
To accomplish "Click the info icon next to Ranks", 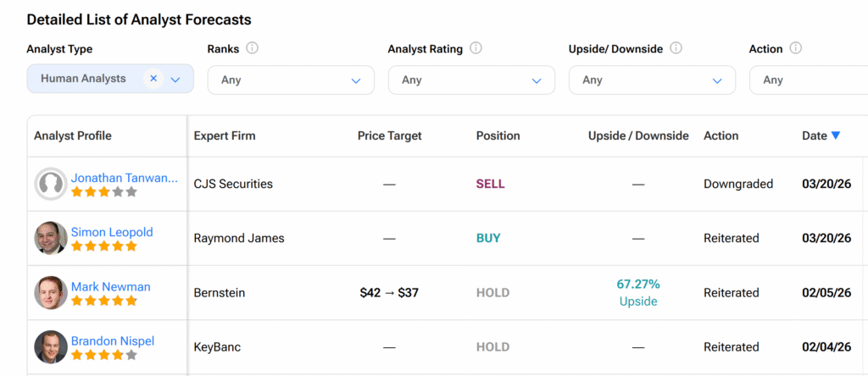I will point(253,48).
